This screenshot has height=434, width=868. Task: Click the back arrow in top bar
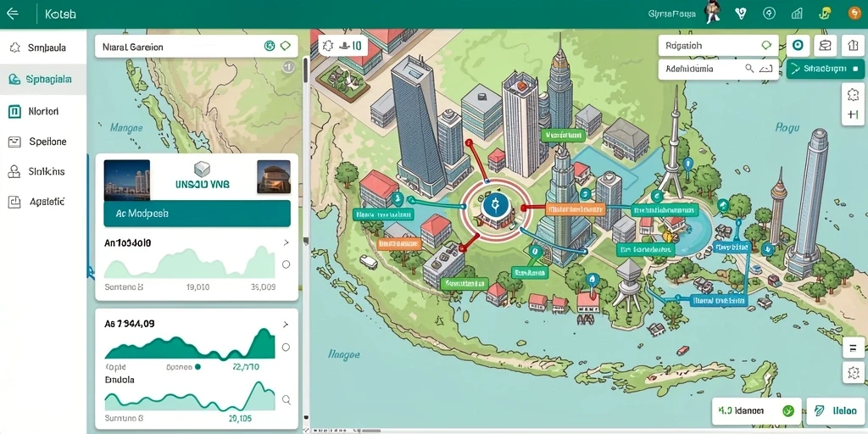point(12,14)
